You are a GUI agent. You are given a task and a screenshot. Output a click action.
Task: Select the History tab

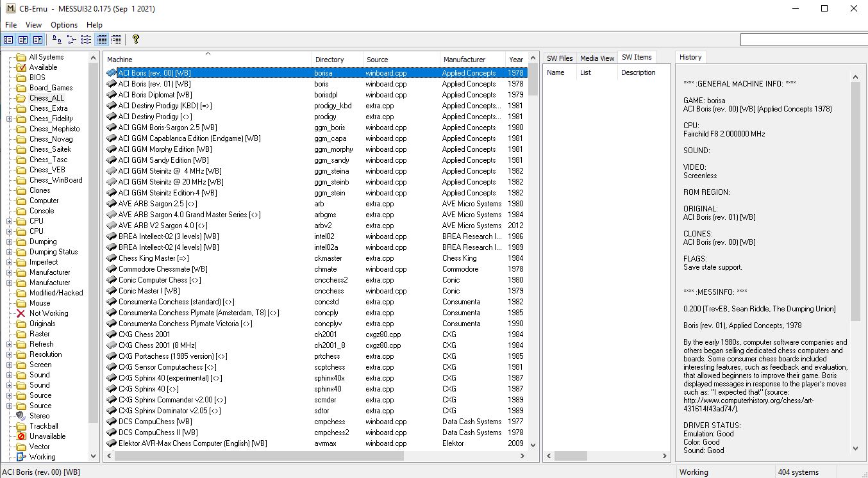690,57
